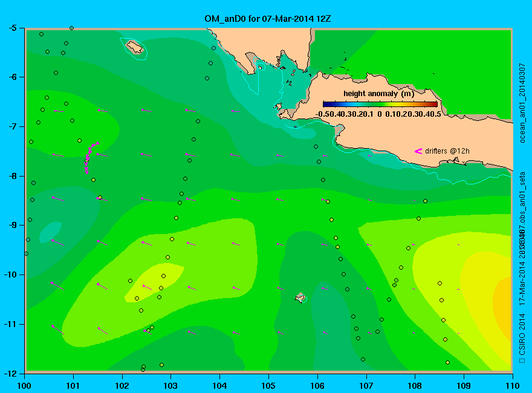Click the height anomaly (m) legend label
This screenshot has height=393, width=532.
point(378,94)
